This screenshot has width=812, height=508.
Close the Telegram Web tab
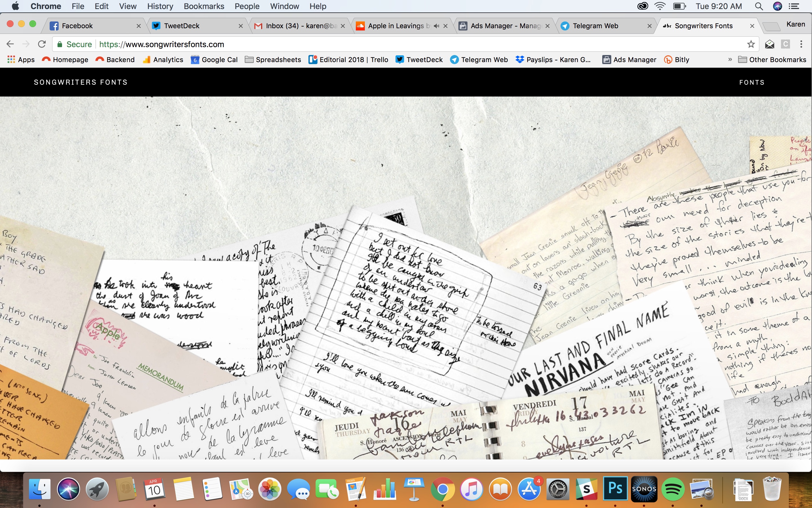(650, 26)
